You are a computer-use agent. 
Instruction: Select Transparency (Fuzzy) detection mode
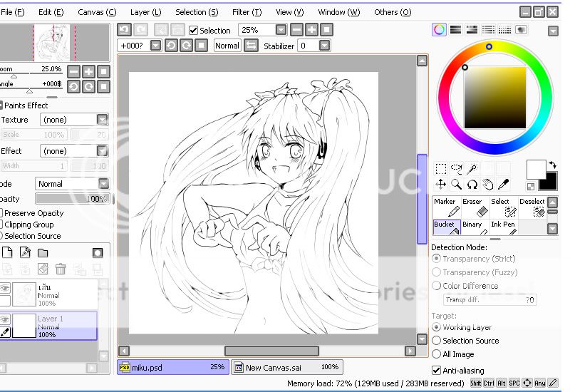click(x=436, y=272)
